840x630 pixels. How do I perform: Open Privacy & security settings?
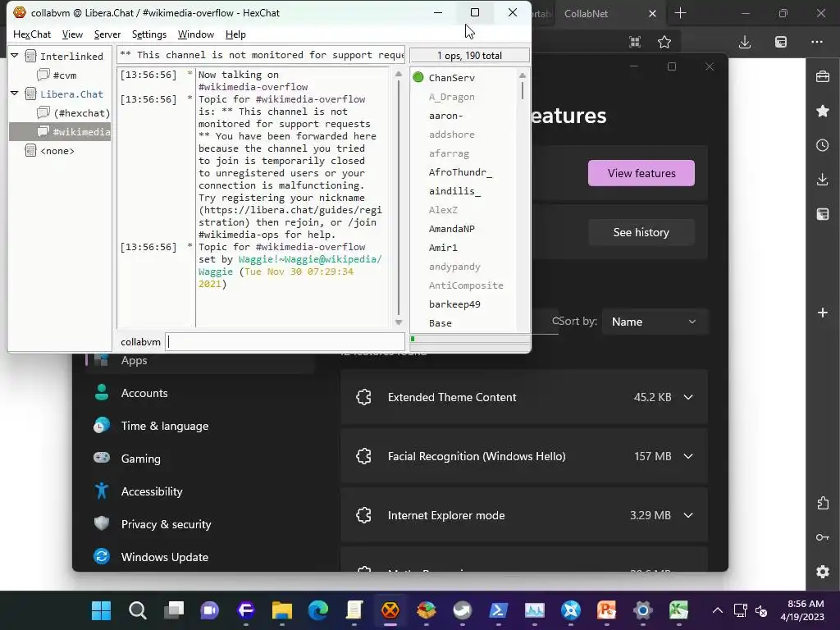click(x=166, y=524)
